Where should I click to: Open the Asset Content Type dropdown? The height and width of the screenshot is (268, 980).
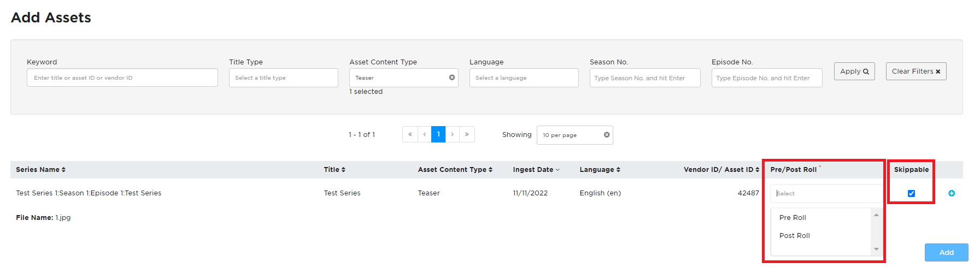pos(404,78)
